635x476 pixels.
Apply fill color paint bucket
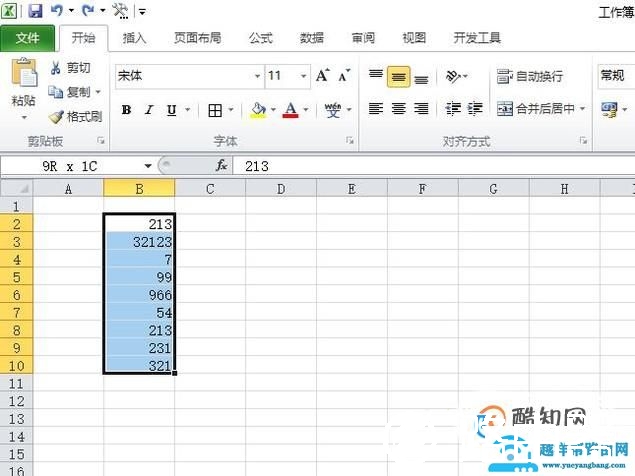[258, 110]
